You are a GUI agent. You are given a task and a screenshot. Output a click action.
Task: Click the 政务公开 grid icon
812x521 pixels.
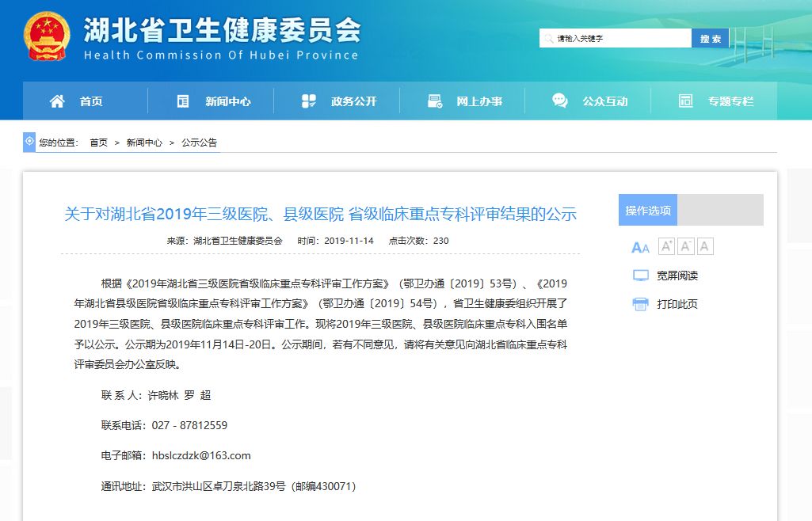309,101
